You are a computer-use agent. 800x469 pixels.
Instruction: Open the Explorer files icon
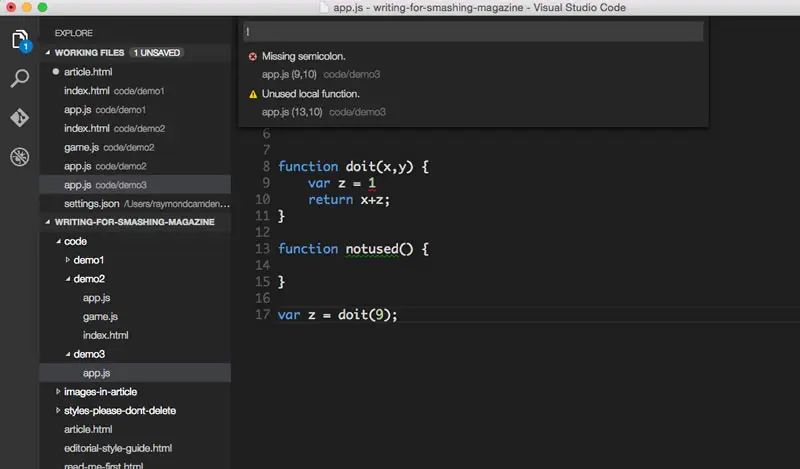(x=20, y=39)
